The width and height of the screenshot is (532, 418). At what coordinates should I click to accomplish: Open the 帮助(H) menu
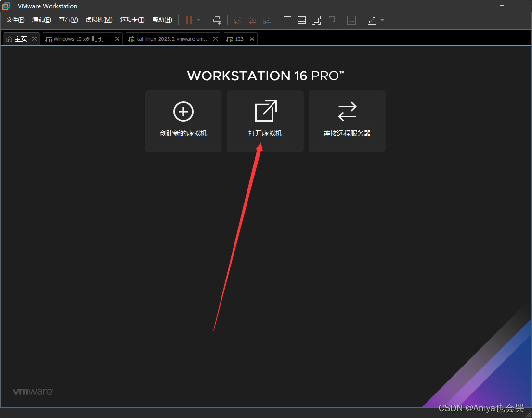point(162,20)
